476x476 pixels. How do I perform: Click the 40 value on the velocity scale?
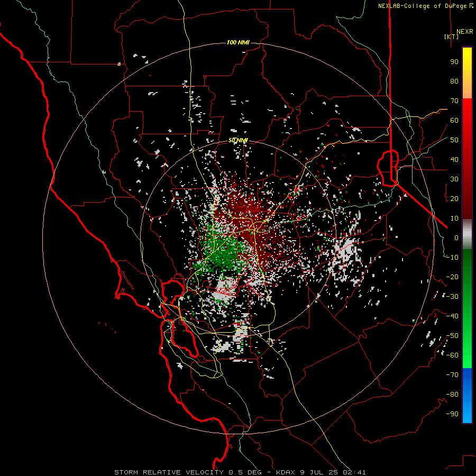tap(454, 159)
